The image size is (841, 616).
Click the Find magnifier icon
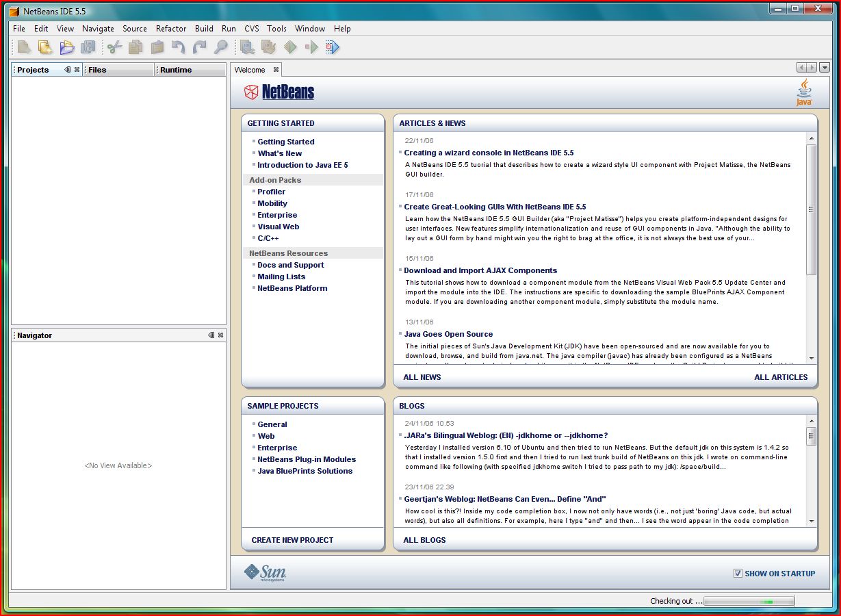click(x=220, y=47)
